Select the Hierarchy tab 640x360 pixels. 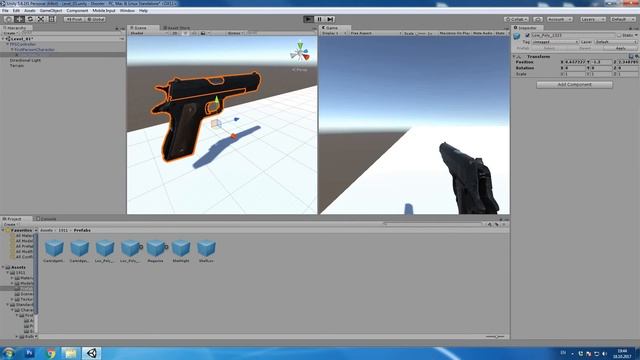(x=15, y=28)
